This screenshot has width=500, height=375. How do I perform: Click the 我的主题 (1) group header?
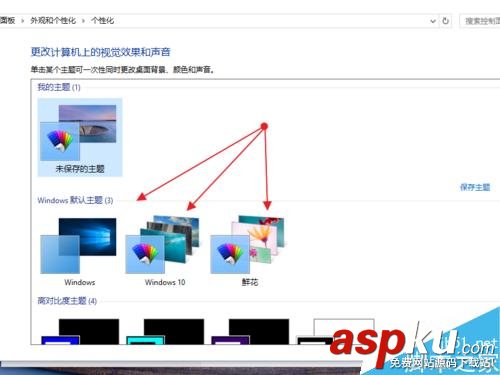point(59,87)
